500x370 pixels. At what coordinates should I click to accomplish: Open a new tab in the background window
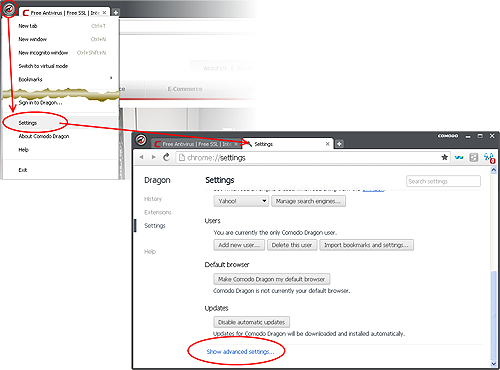115,13
